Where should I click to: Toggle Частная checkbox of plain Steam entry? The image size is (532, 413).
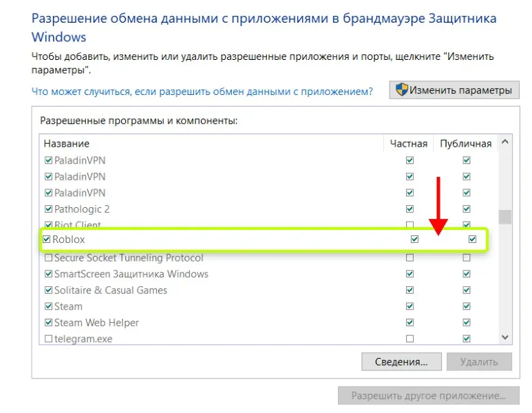click(x=410, y=306)
